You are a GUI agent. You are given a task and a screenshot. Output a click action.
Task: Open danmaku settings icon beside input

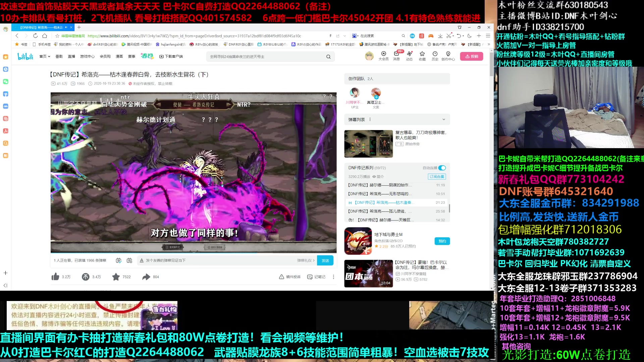pos(129,260)
